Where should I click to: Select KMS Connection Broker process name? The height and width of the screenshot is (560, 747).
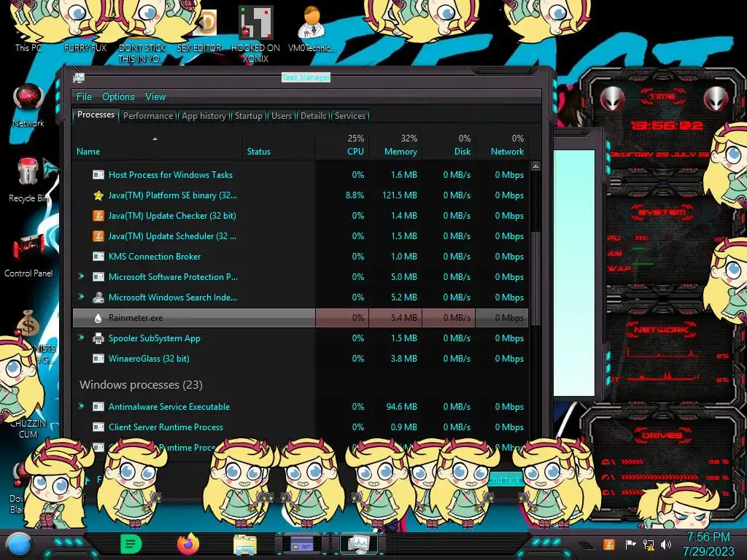[155, 257]
